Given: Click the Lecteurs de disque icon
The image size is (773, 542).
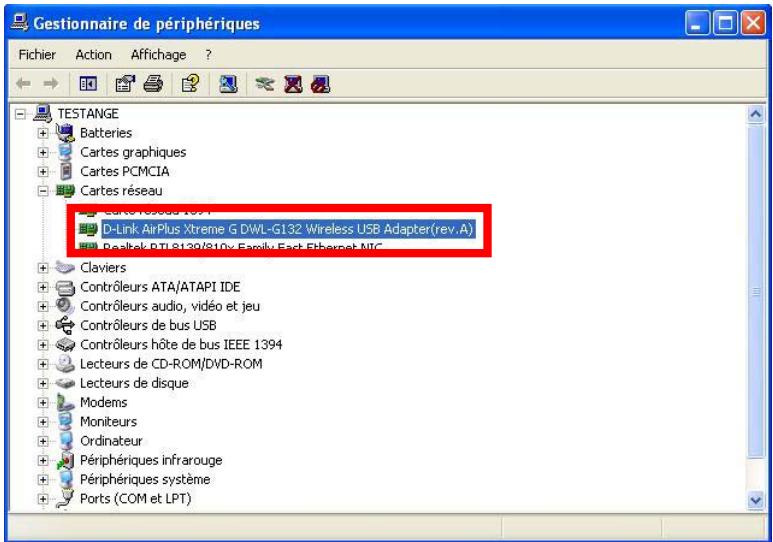Looking at the screenshot, I should point(65,383).
